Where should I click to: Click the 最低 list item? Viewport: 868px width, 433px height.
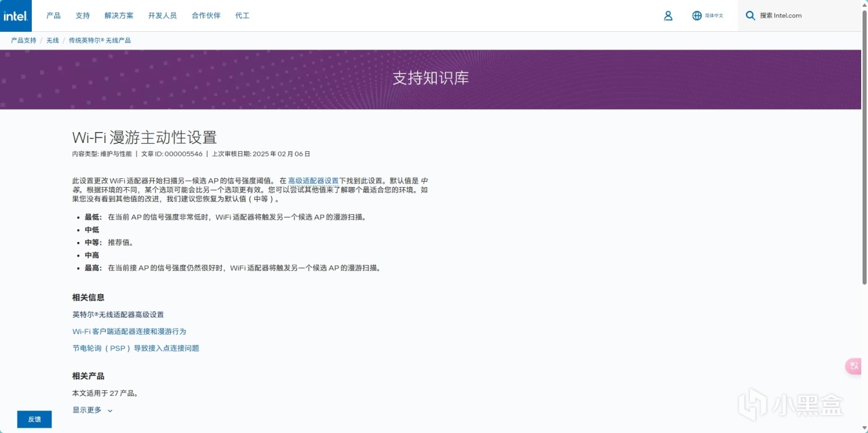225,217
